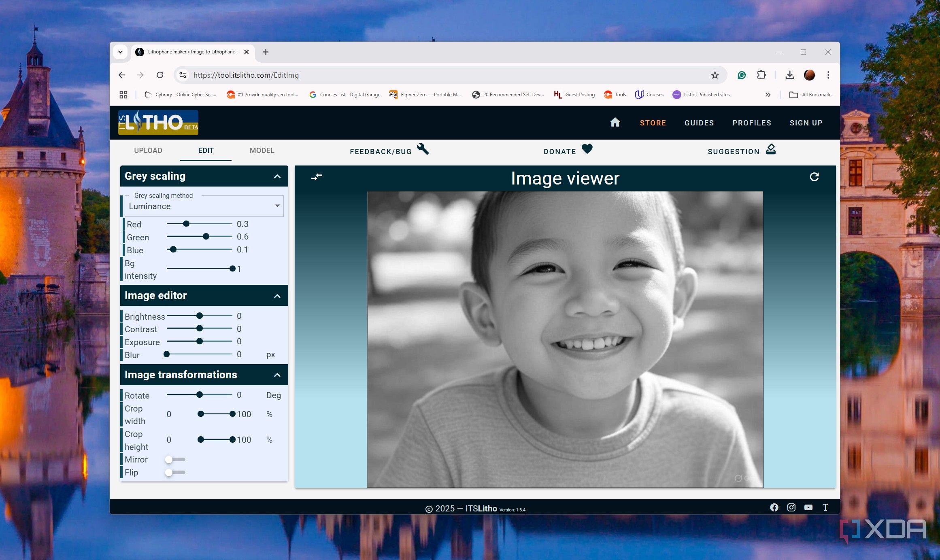Click the wrench icon next to Feedback/Bug
Screen dimensions: 940x560
[x=423, y=149]
